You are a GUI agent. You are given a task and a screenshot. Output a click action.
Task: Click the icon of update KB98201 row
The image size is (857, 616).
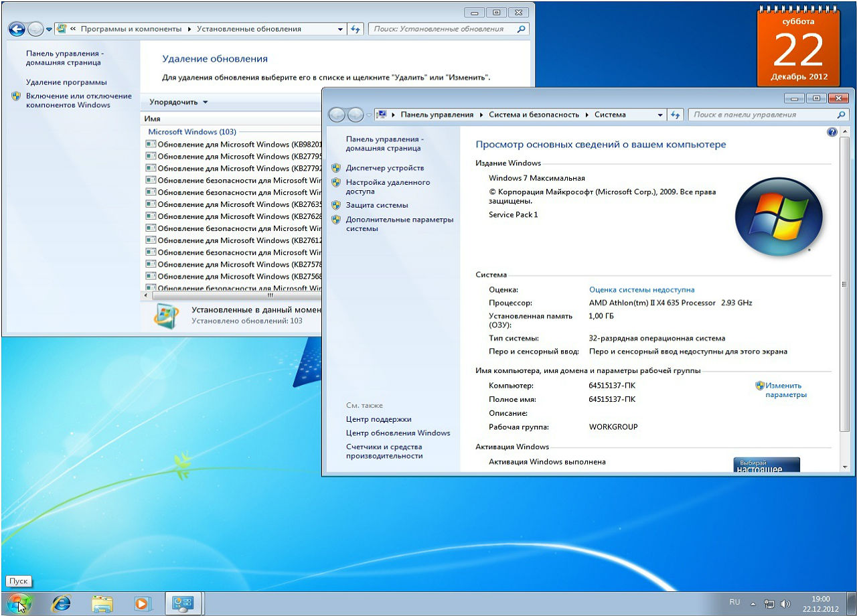pos(151,144)
